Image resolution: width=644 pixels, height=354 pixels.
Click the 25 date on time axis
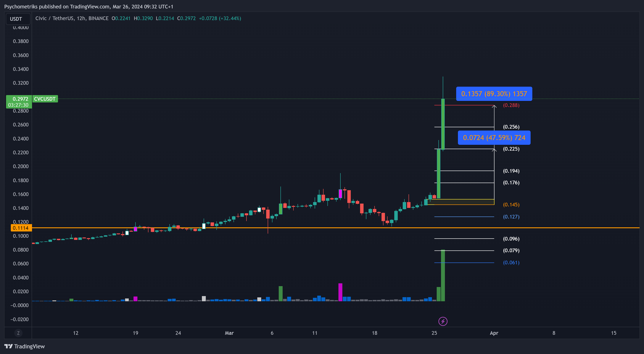tap(434, 333)
